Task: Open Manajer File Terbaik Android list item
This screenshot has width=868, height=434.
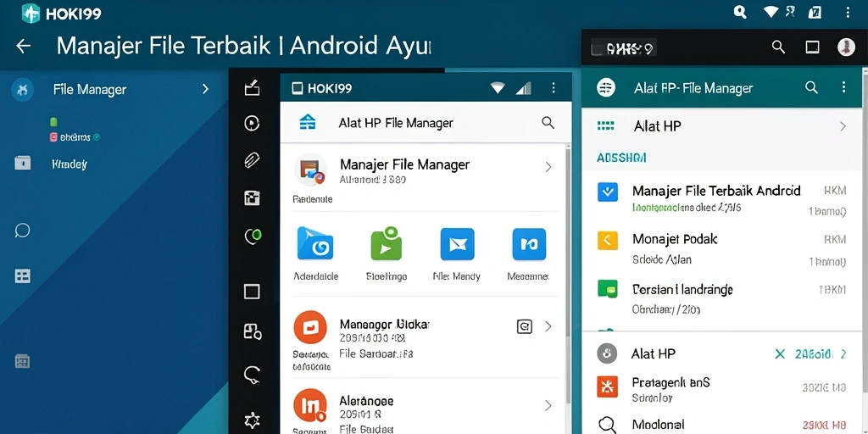Action: click(x=722, y=199)
